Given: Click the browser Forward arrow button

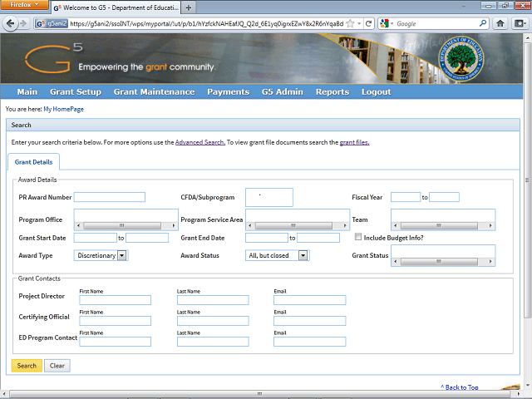Looking at the screenshot, I should 23,24.
